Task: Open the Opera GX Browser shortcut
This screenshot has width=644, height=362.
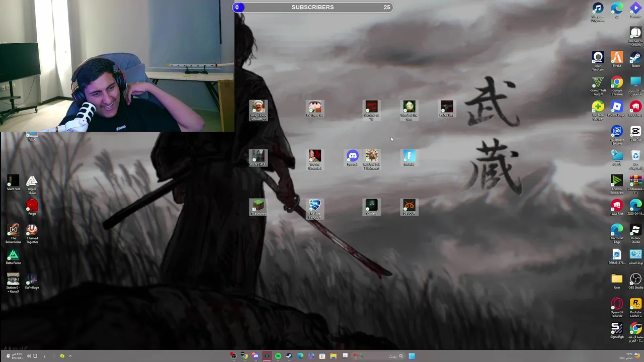Action: coord(617,307)
